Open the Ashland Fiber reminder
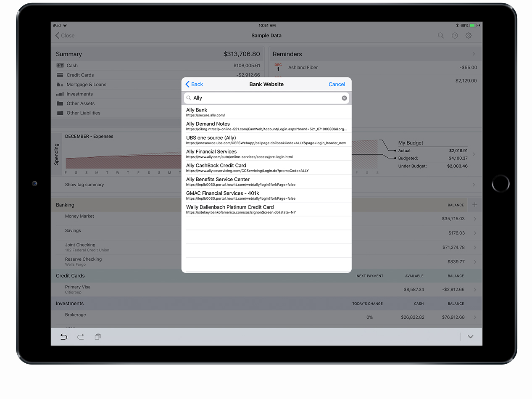 (375, 67)
